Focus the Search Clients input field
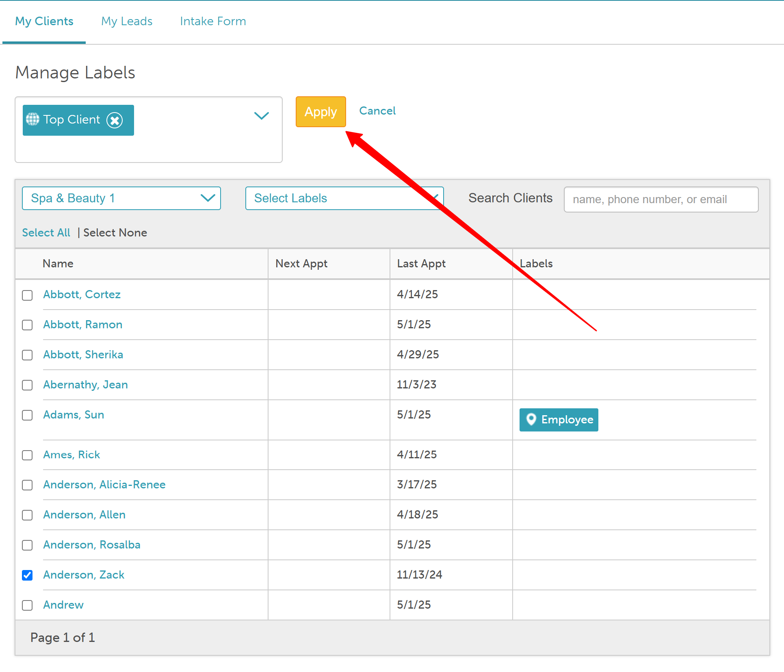The height and width of the screenshot is (672, 784). [661, 199]
